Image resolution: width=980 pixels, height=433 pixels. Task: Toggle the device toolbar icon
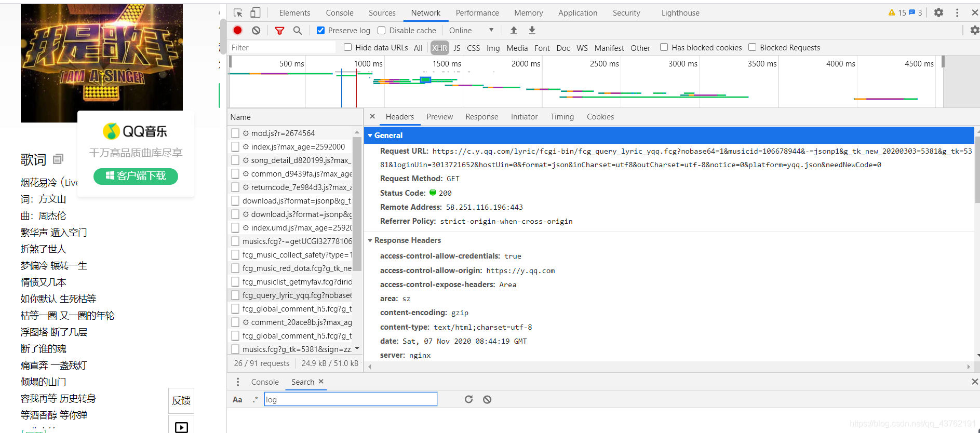(255, 13)
